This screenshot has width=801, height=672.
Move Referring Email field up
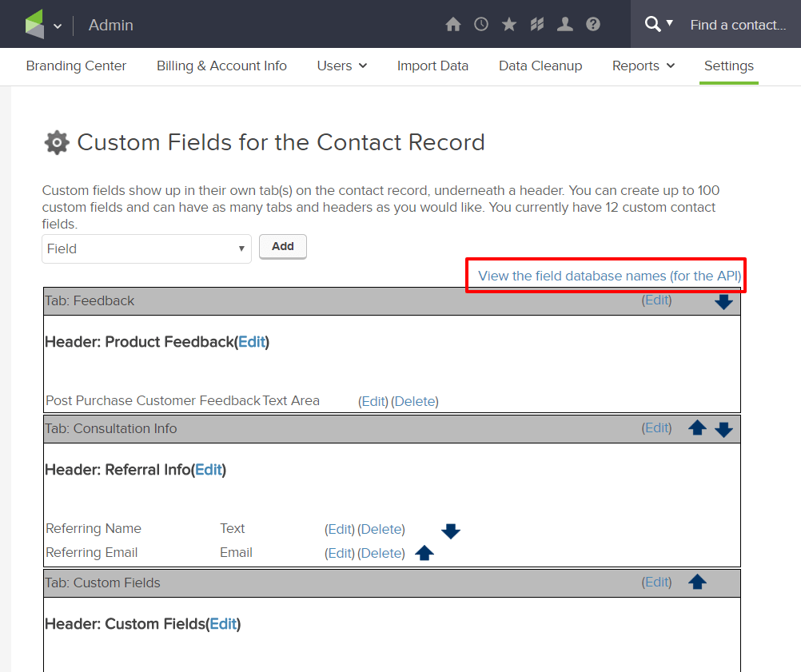(x=424, y=552)
